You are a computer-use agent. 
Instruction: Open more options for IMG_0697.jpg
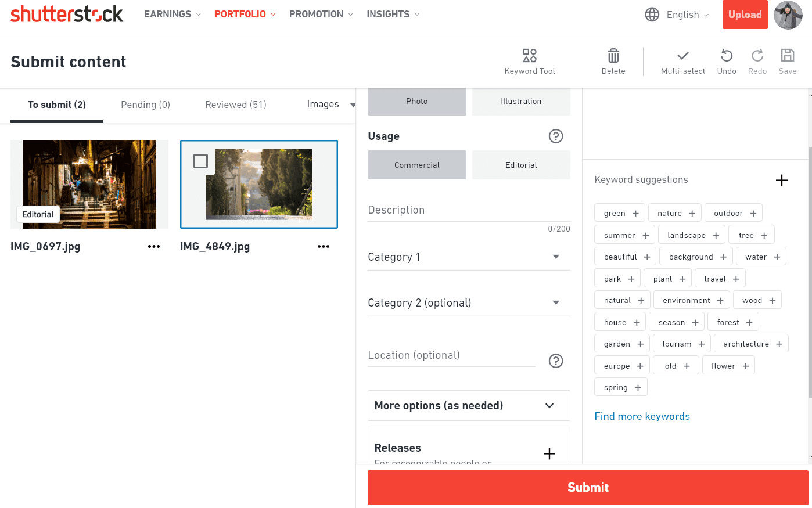(154, 247)
